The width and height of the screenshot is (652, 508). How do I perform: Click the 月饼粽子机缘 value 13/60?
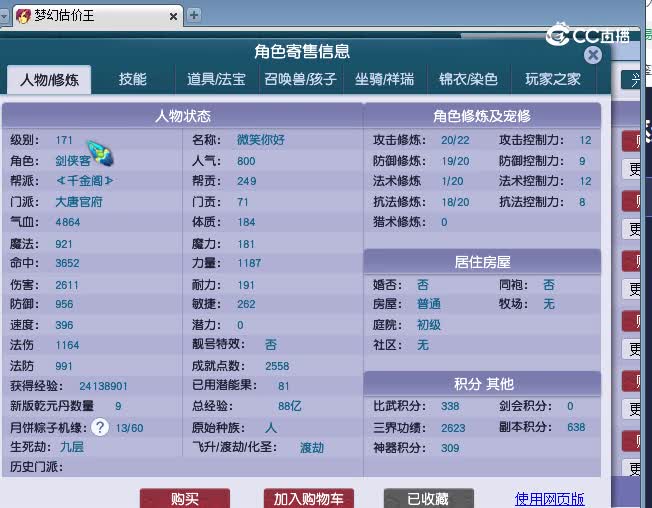point(129,428)
